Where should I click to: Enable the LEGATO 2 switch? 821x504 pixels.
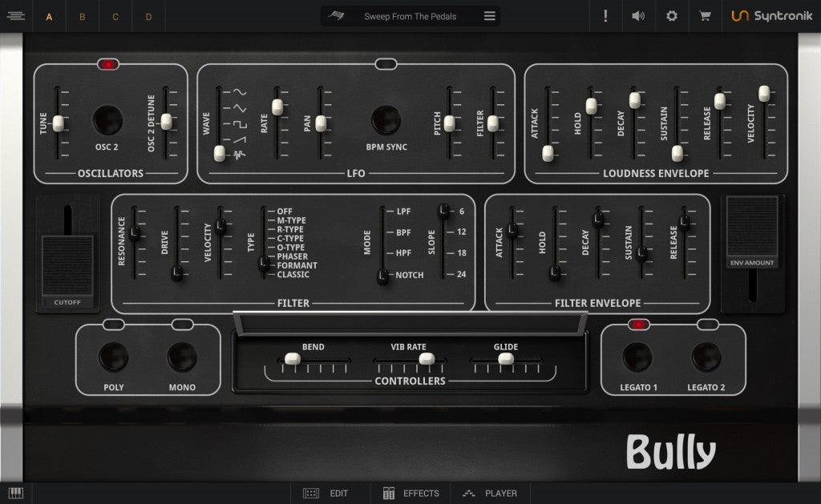click(706, 324)
